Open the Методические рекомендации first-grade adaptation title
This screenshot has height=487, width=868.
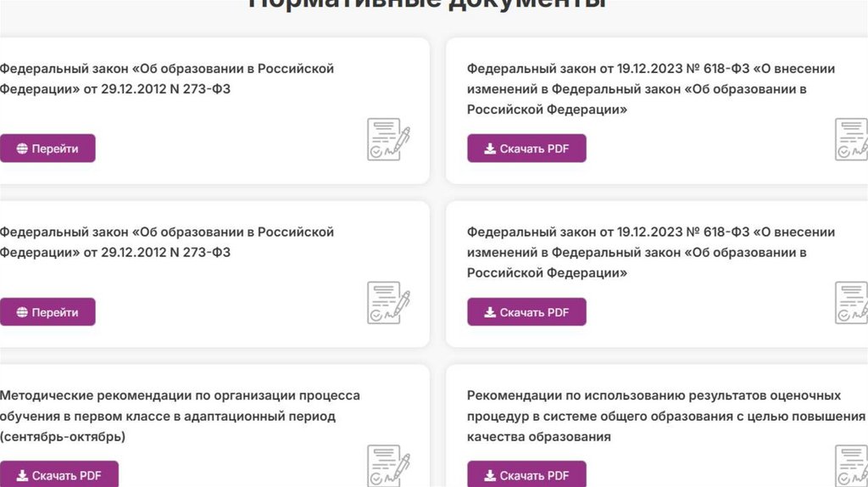point(180,416)
